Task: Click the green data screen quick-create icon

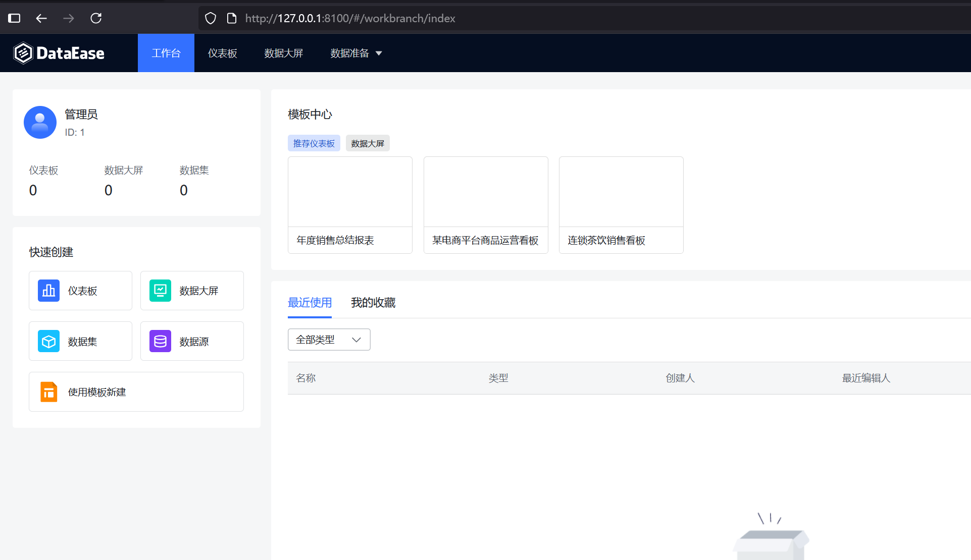Action: [x=160, y=291]
